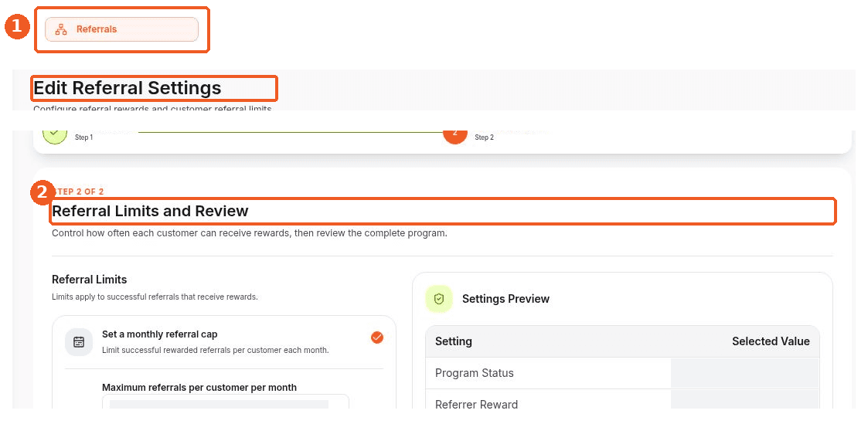Click the "Step 2" stepper label
The width and height of the screenshot is (868, 424).
pyautogui.click(x=485, y=137)
